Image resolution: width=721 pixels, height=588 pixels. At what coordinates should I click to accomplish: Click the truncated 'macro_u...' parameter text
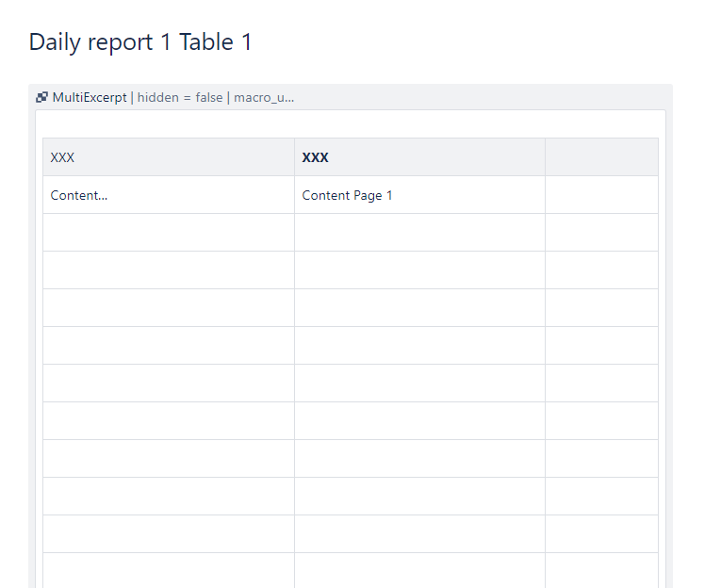(264, 97)
